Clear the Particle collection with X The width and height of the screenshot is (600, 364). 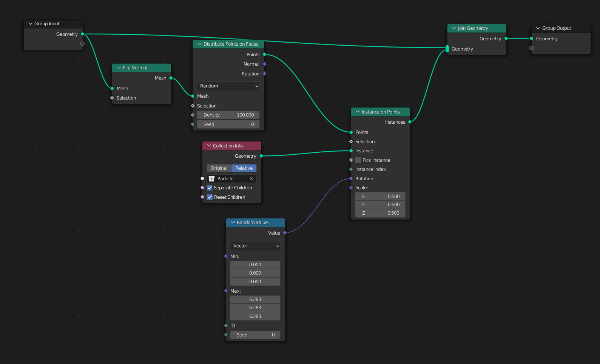click(252, 179)
